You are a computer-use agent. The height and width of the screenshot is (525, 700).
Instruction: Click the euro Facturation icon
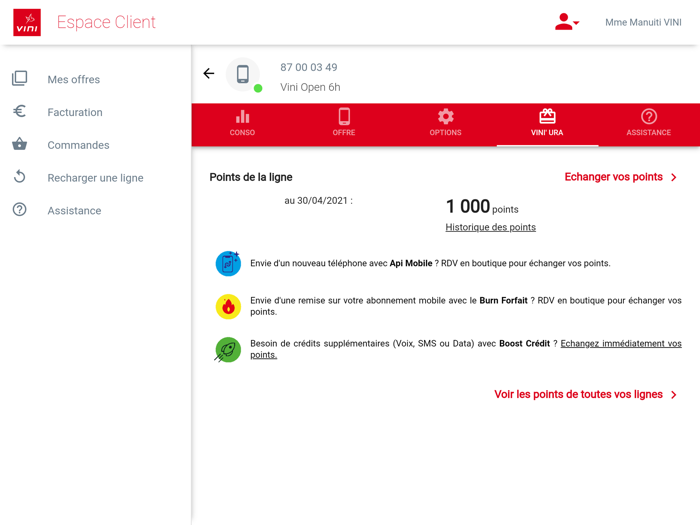[x=19, y=111]
